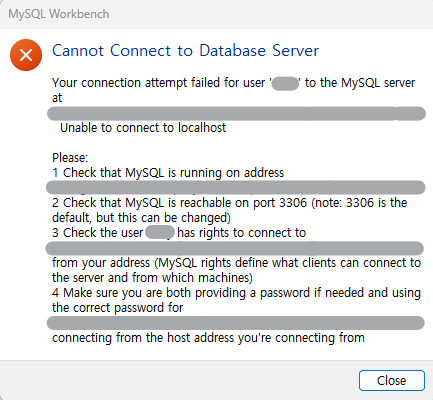Image resolution: width=433 pixels, height=400 pixels.
Task: Click the 'default, but this can be changed)' text
Action: [141, 218]
